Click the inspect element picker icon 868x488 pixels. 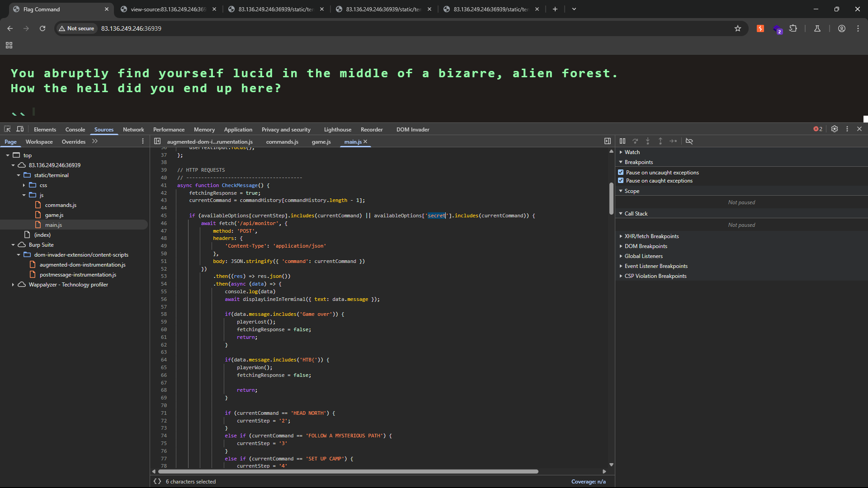tap(7, 129)
